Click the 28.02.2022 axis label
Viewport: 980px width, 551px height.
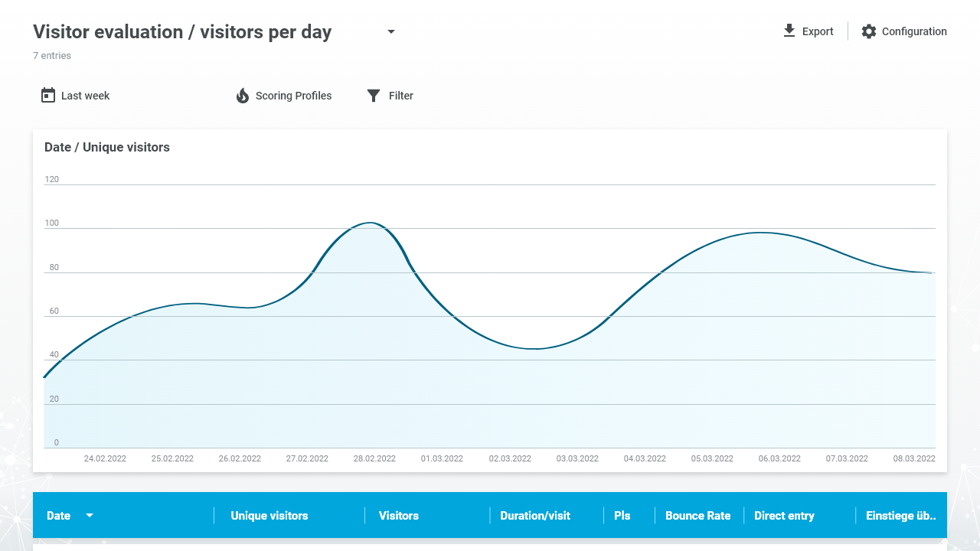tap(374, 458)
